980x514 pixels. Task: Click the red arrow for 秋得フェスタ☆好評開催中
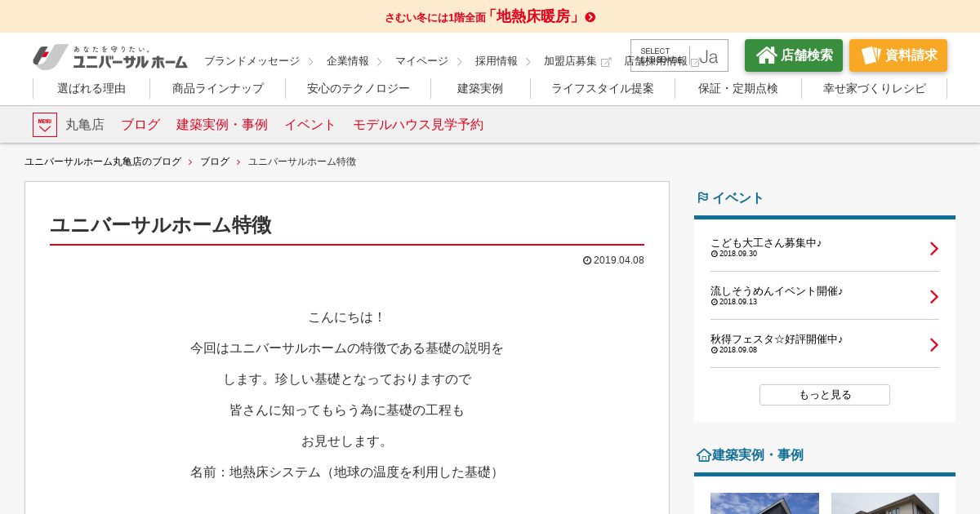(934, 345)
